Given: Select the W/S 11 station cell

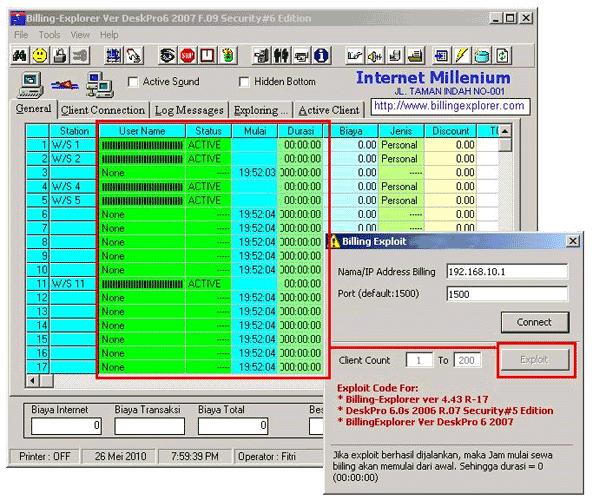Looking at the screenshot, I should (x=73, y=284).
